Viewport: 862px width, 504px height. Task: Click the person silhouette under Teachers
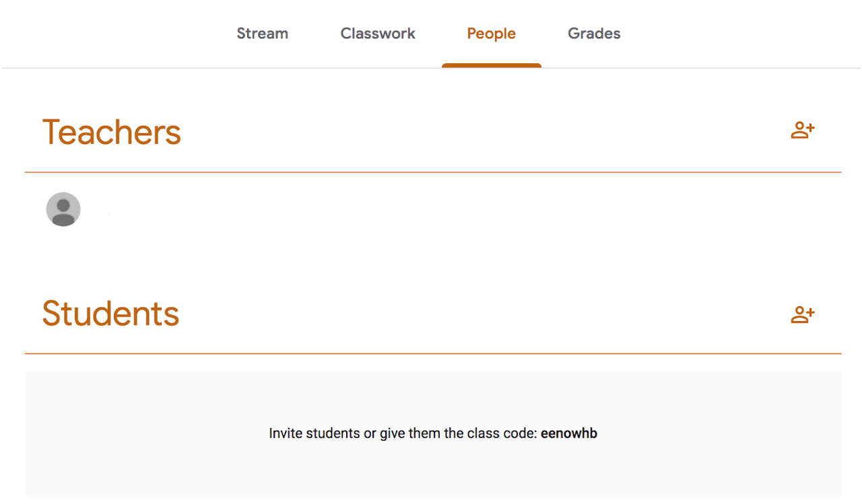click(63, 209)
